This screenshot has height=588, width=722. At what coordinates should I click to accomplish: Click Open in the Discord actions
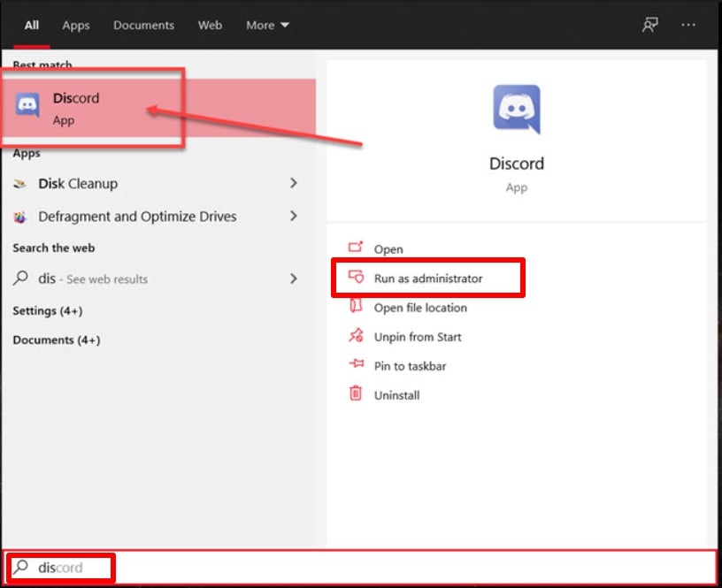(x=388, y=249)
